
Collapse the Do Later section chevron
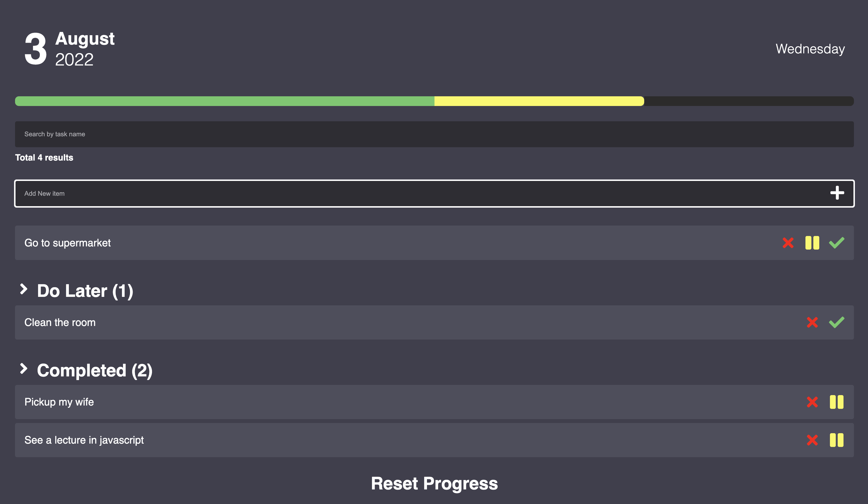(x=24, y=289)
